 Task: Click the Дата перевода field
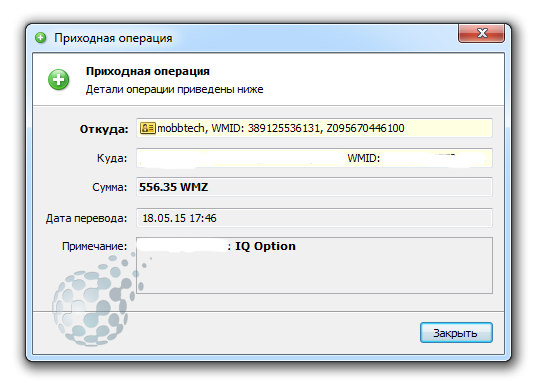[x=314, y=218]
